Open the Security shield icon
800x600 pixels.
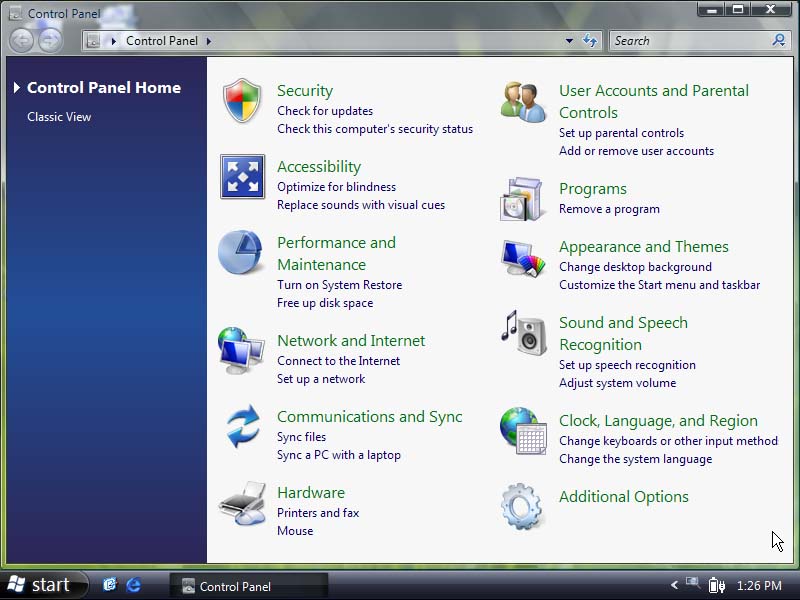[242, 101]
